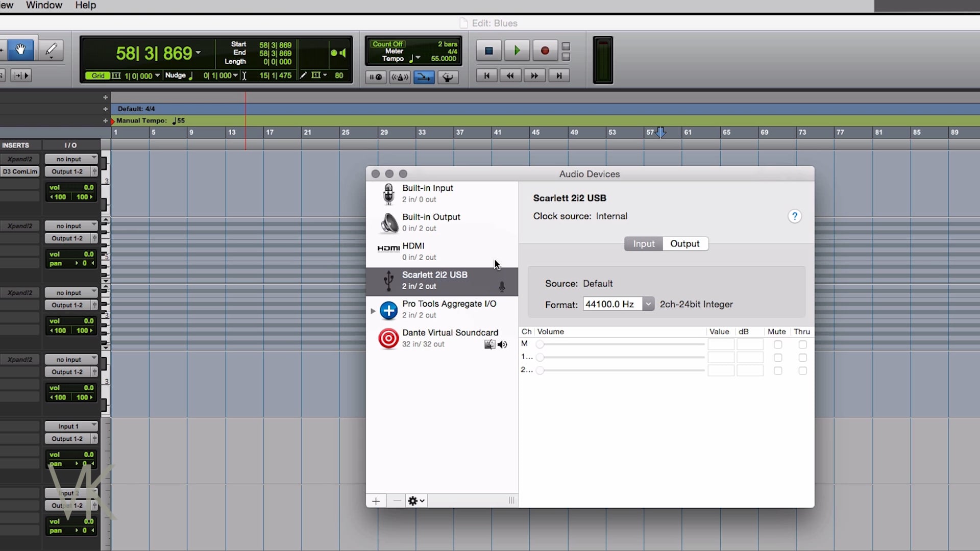The image size is (980, 551).
Task: Select the Pencil tool
Action: 51,50
